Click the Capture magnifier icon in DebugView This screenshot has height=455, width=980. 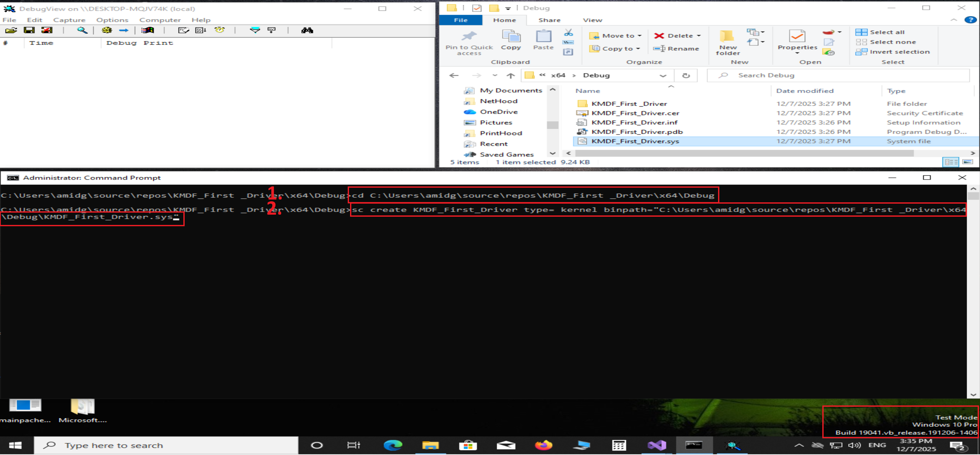[82, 31]
